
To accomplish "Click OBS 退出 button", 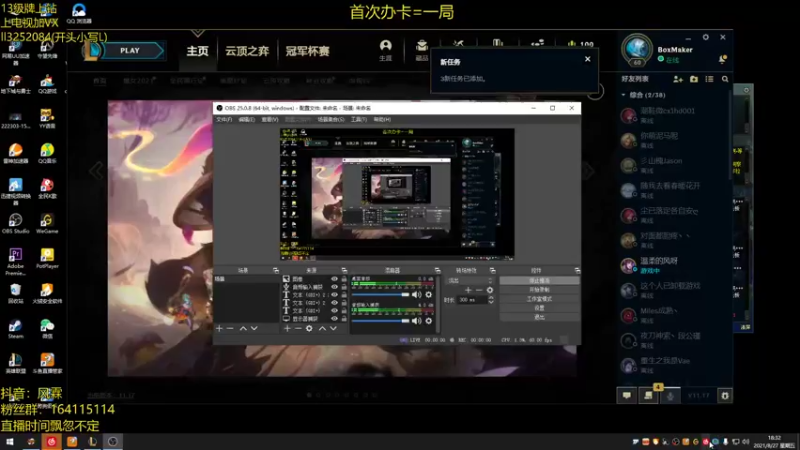I will [x=539, y=317].
